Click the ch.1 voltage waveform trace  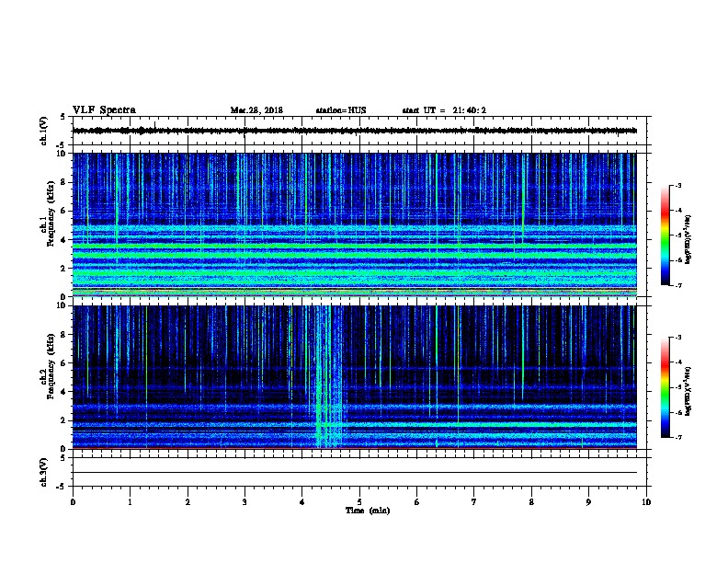355,131
